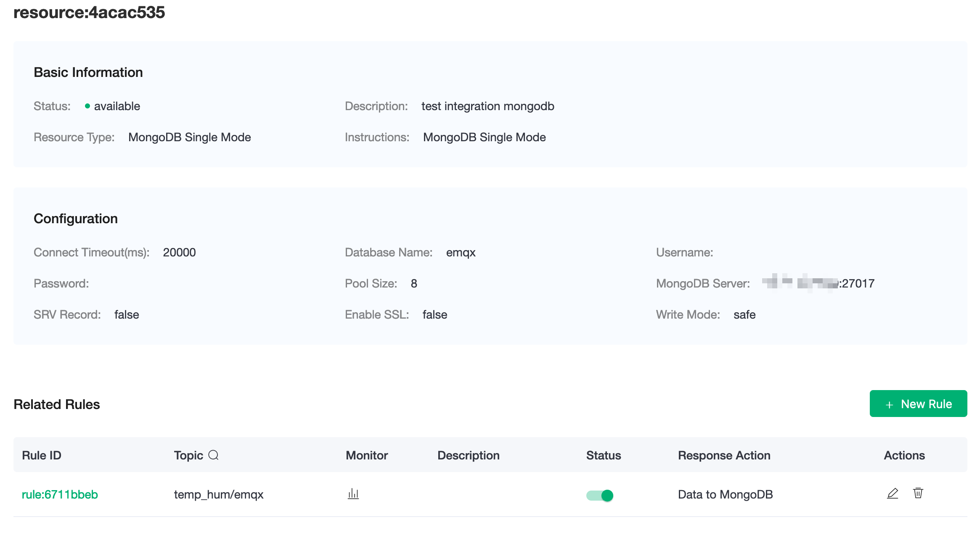The width and height of the screenshot is (980, 533).
Task: Disable the rule status toggle
Action: coord(600,495)
